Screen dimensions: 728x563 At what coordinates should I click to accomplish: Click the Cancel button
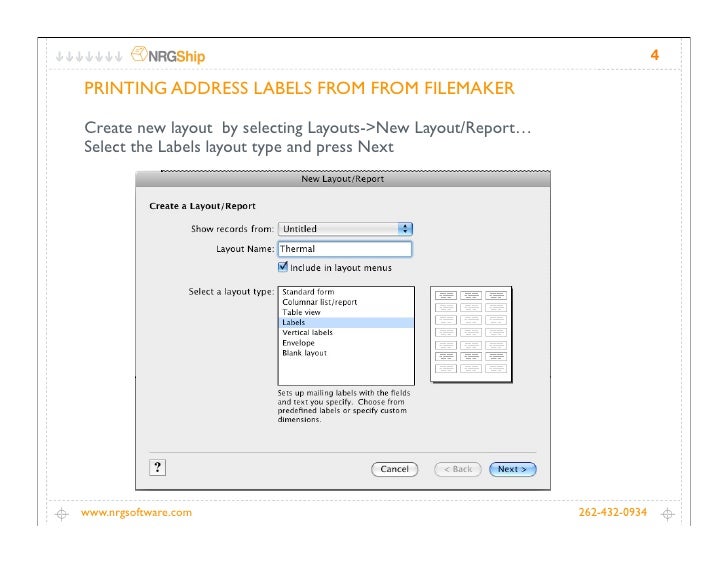395,469
